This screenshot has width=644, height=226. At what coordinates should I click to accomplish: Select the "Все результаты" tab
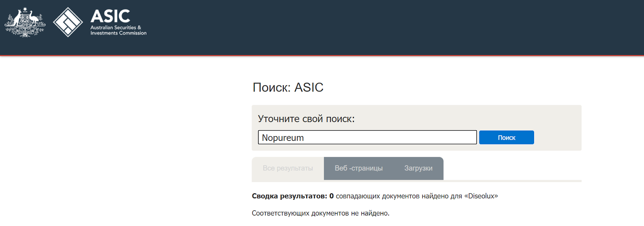pos(288,168)
